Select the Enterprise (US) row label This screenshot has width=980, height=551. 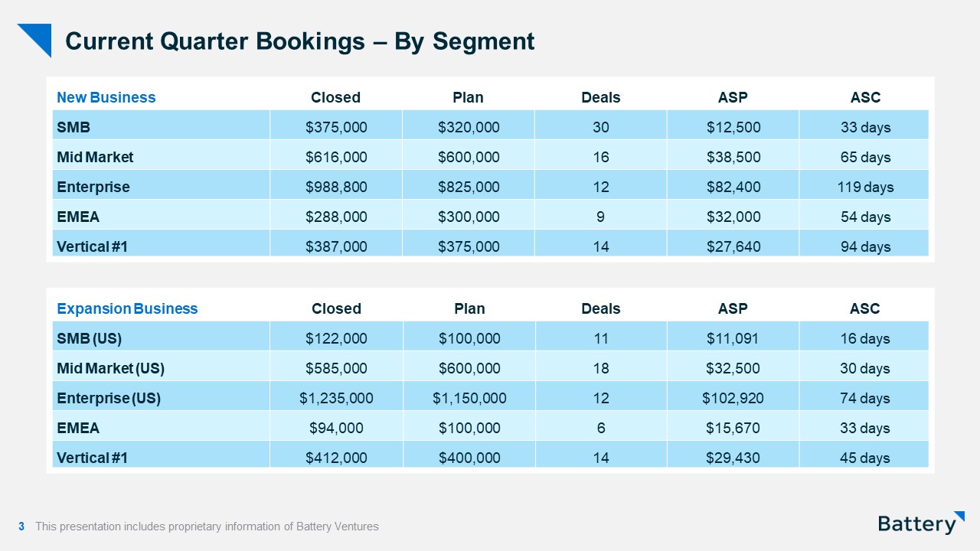coord(109,398)
